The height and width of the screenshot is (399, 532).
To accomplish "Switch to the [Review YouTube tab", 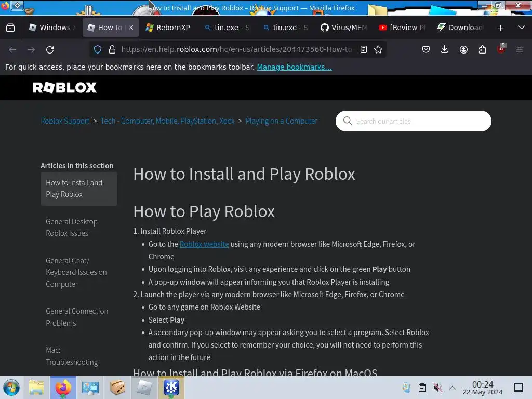I will [403, 28].
